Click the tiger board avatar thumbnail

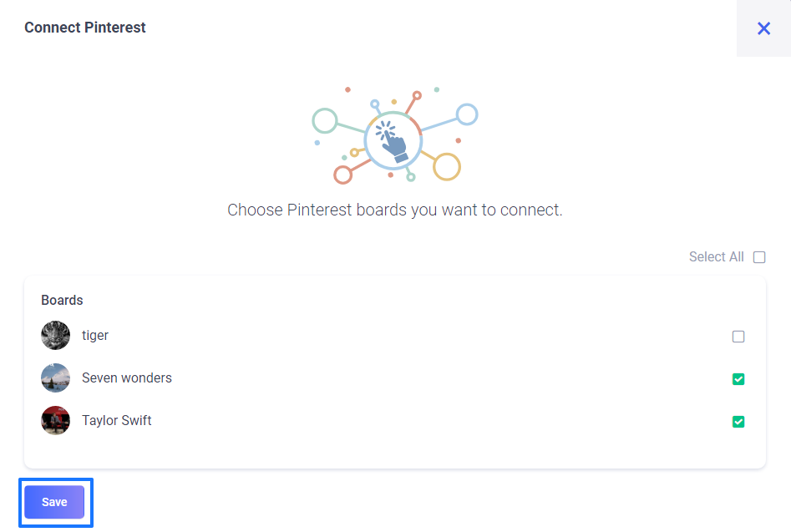[x=55, y=336]
